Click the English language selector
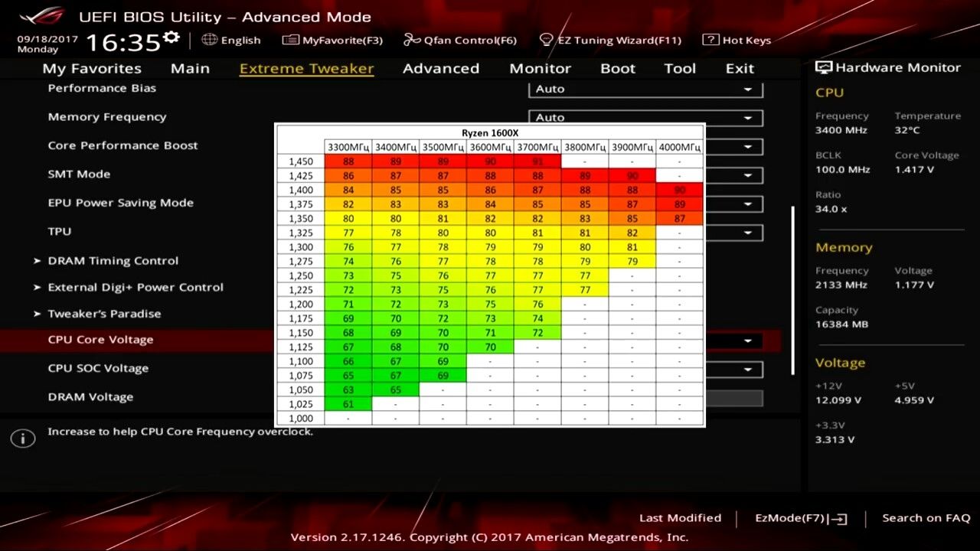 click(231, 40)
